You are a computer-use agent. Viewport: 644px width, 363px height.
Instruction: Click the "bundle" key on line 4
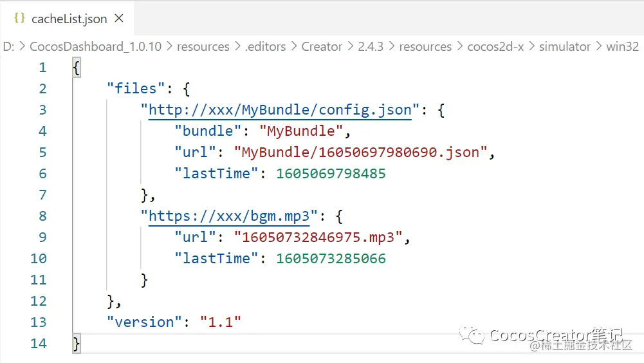point(208,131)
